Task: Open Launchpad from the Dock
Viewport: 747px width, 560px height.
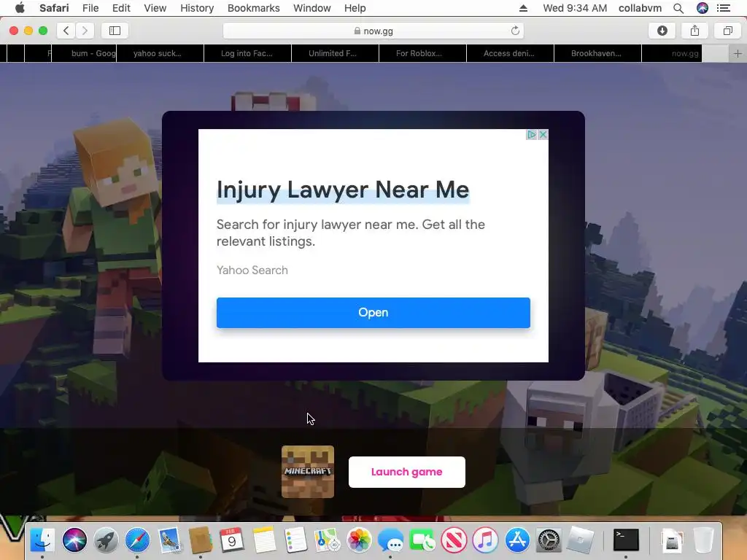Action: pos(106,540)
